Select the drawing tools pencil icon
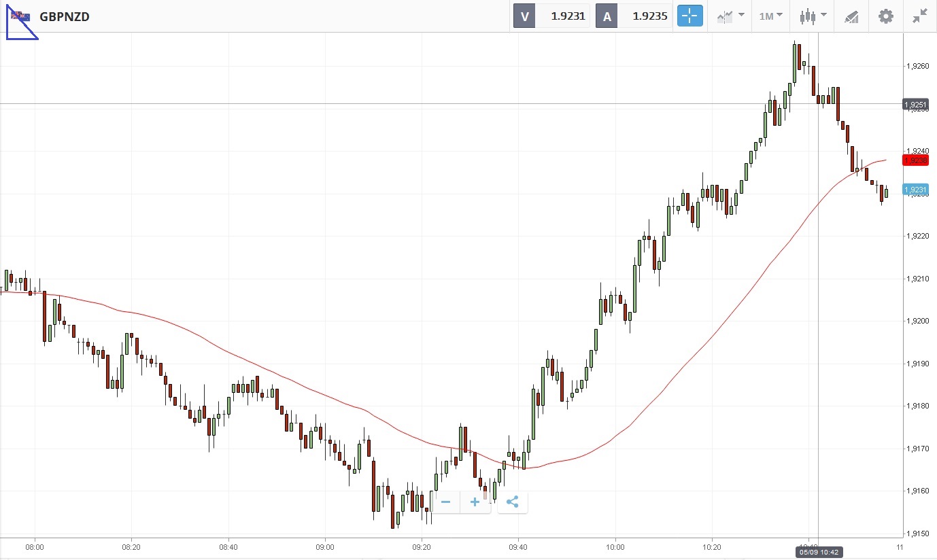The height and width of the screenshot is (560, 937). pos(851,16)
